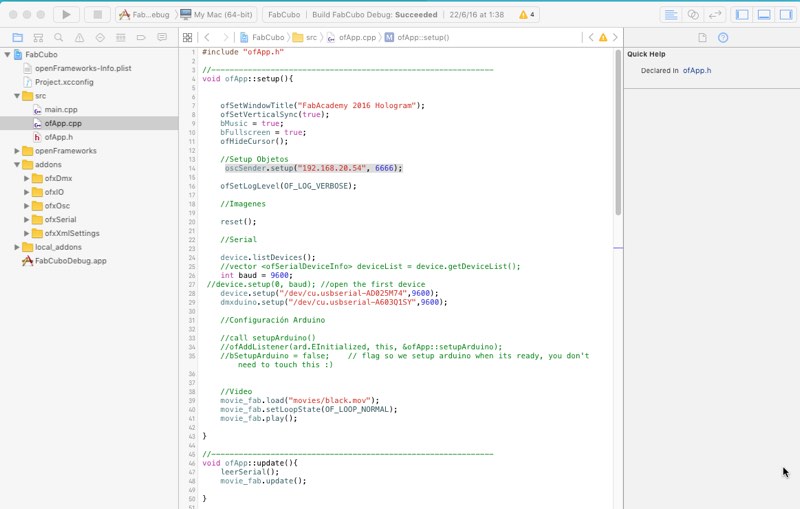Show the Breakpoint navigator
Screen dimensions: 800x509
(x=141, y=37)
